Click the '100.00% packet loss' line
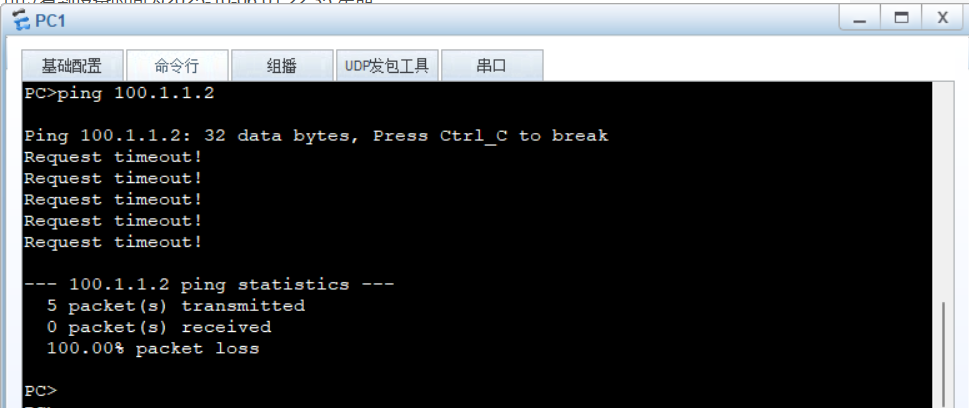Screen dimensions: 969x408 coord(153,349)
